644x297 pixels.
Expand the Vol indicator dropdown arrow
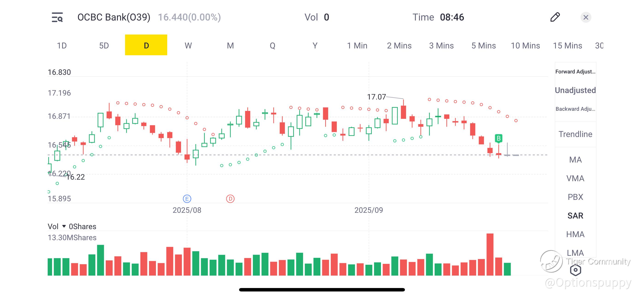[x=64, y=226]
